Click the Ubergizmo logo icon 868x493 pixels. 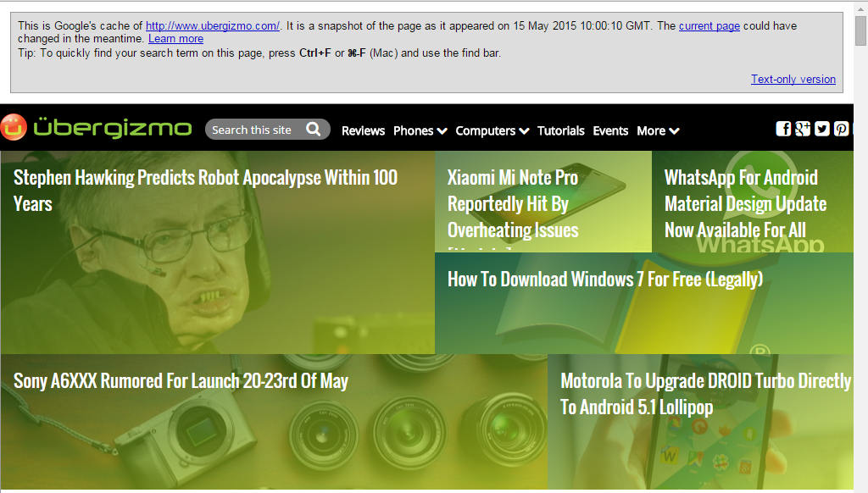click(14, 127)
